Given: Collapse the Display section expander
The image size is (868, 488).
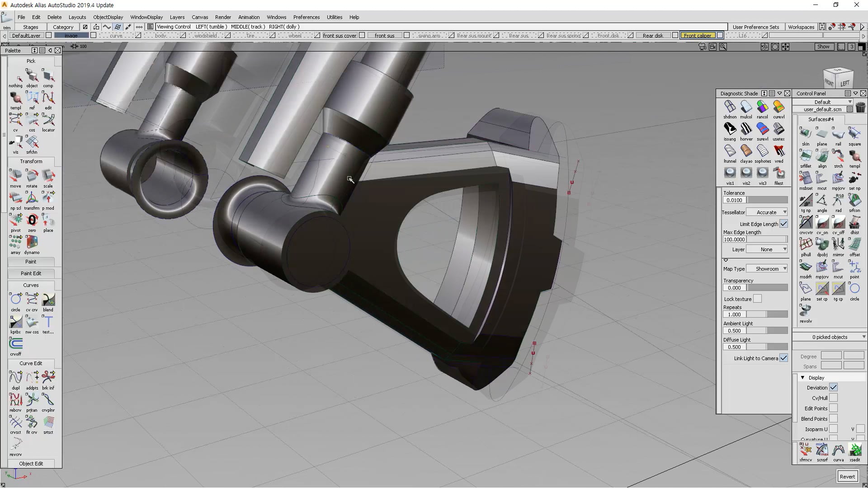Looking at the screenshot, I should pyautogui.click(x=802, y=377).
